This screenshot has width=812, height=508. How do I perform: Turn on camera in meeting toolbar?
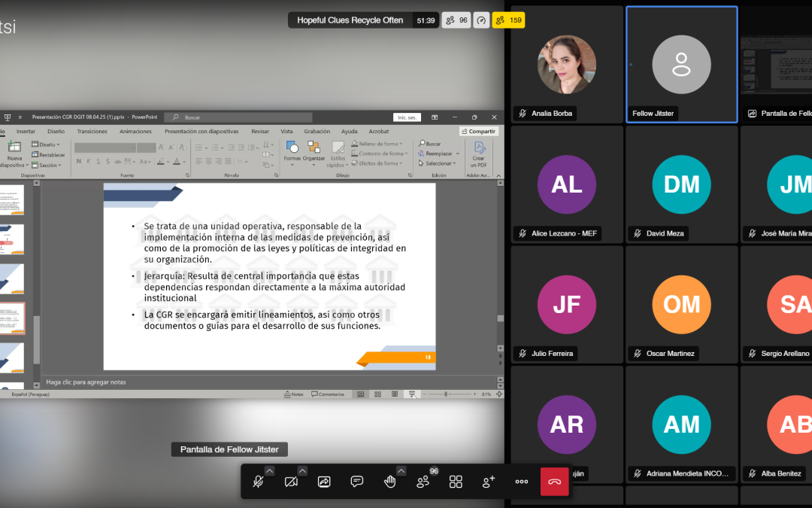[x=291, y=482]
